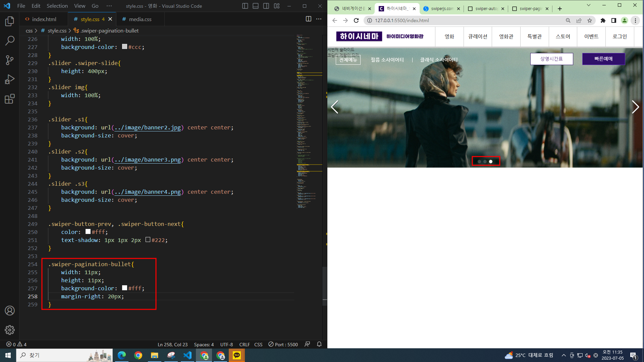
Task: Open the Run and Debug view
Action: (x=10, y=79)
